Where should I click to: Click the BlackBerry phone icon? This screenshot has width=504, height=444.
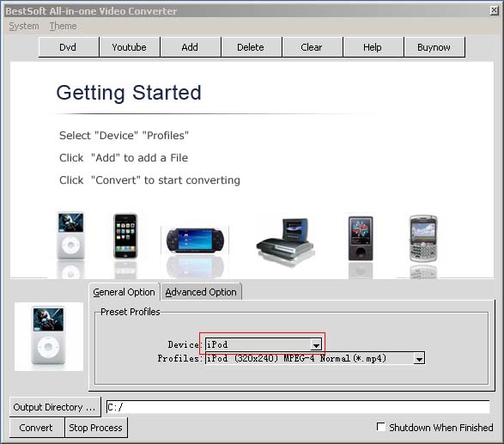click(x=423, y=238)
